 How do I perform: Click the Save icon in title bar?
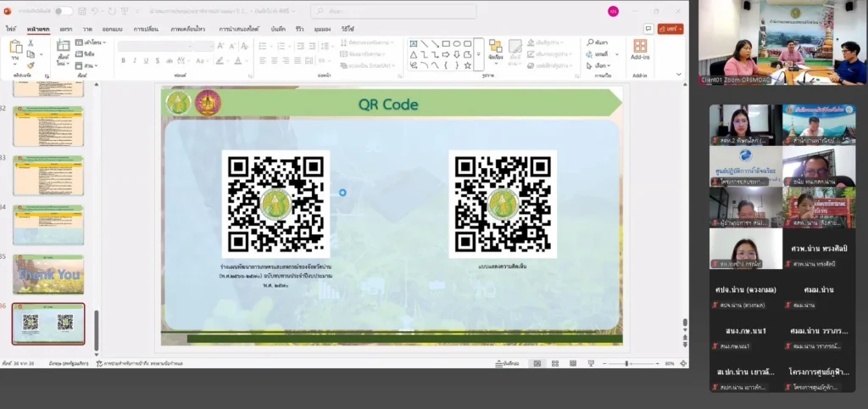pyautogui.click(x=82, y=11)
